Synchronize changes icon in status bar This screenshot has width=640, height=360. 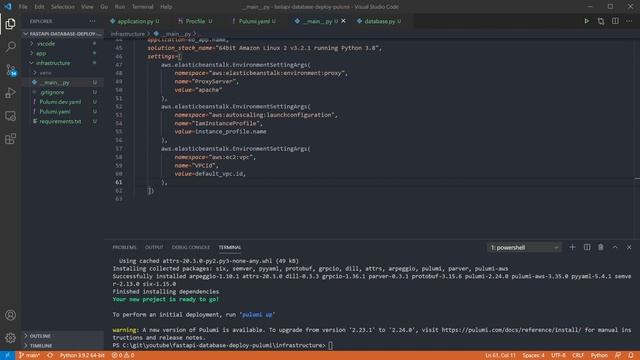pos(50,355)
